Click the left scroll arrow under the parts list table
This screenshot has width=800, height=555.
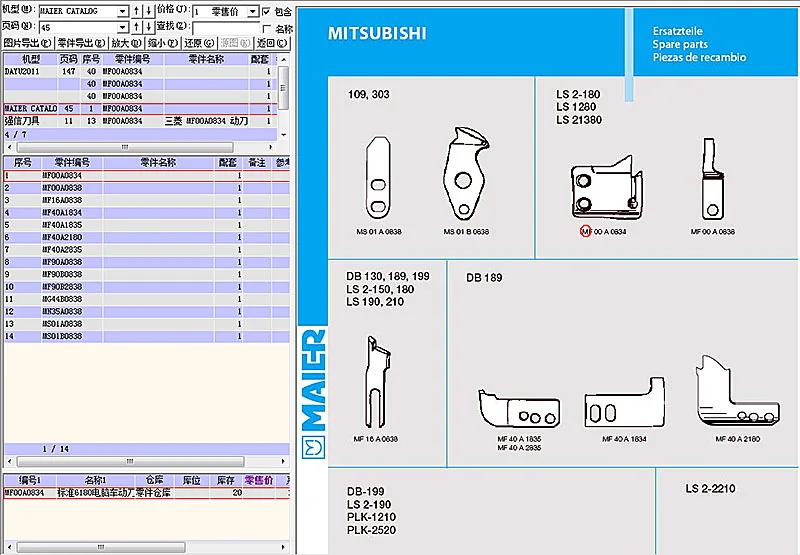pos(10,461)
